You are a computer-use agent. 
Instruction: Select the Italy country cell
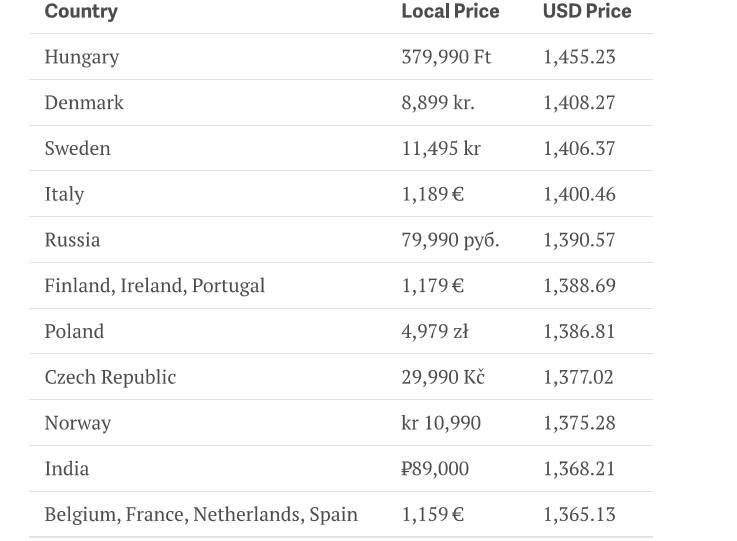coord(64,194)
